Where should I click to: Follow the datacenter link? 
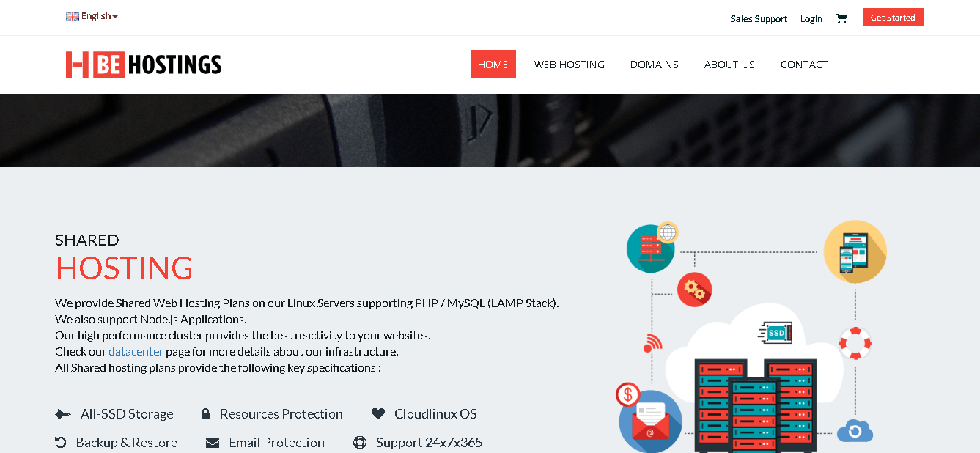click(136, 352)
